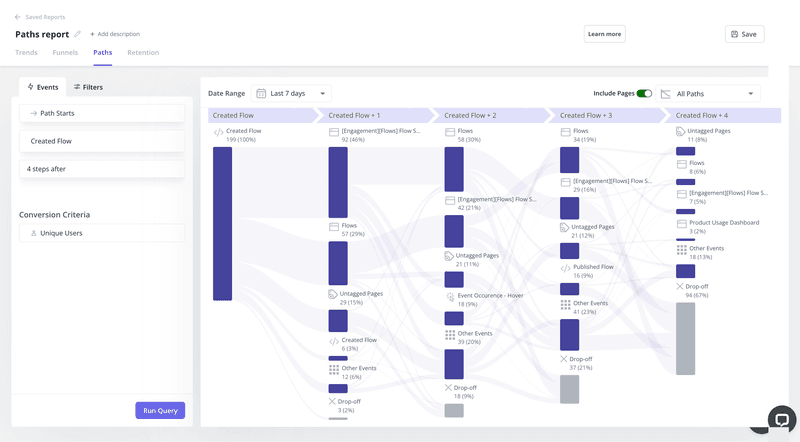Click the Other Events grid icon in Created Flow + 3
The height and width of the screenshot is (442, 800).
click(x=565, y=305)
